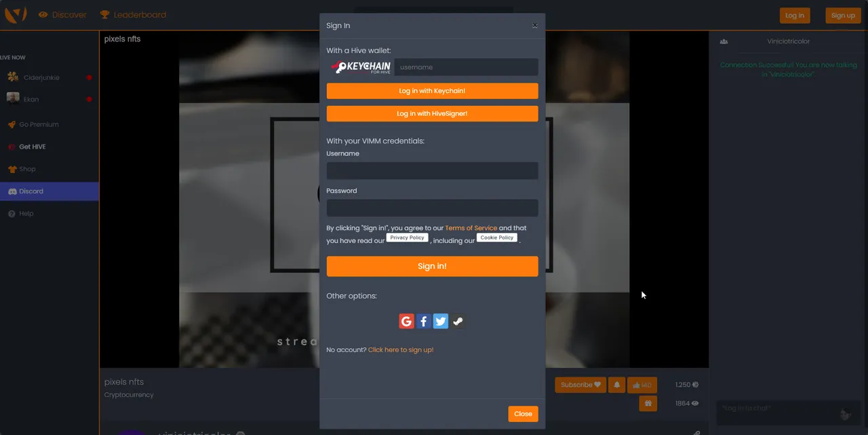Click the notification bell button
Screen dimensions: 868x435
(x=616, y=385)
